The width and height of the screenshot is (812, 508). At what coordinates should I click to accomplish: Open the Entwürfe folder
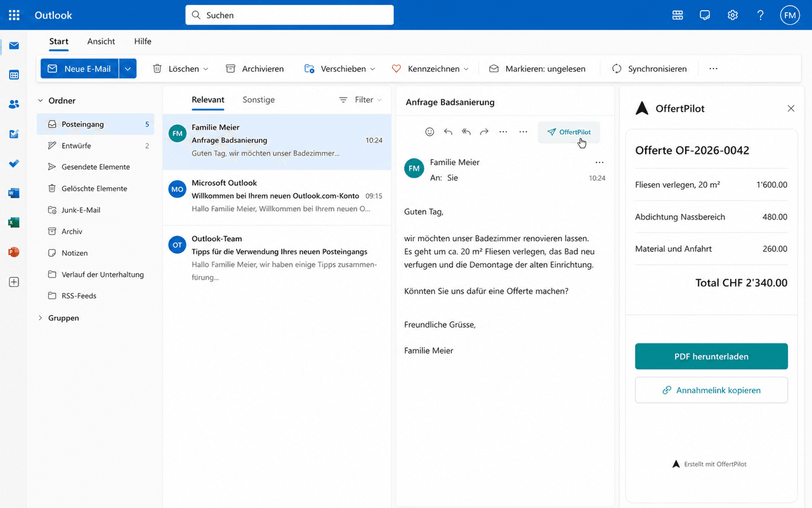(x=95, y=146)
